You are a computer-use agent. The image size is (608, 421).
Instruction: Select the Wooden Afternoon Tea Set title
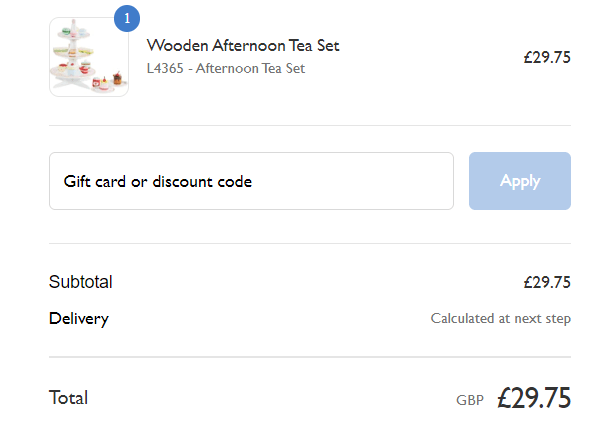pos(243,45)
